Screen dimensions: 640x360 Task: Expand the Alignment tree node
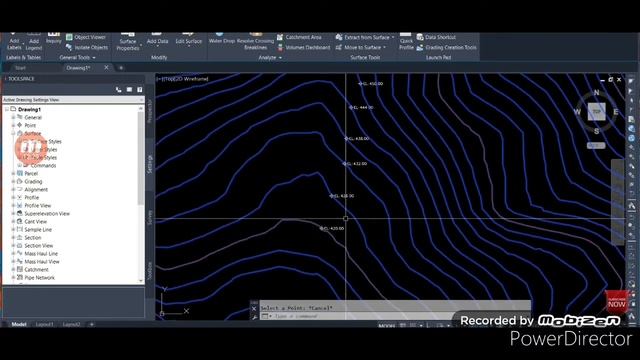click(x=13, y=189)
